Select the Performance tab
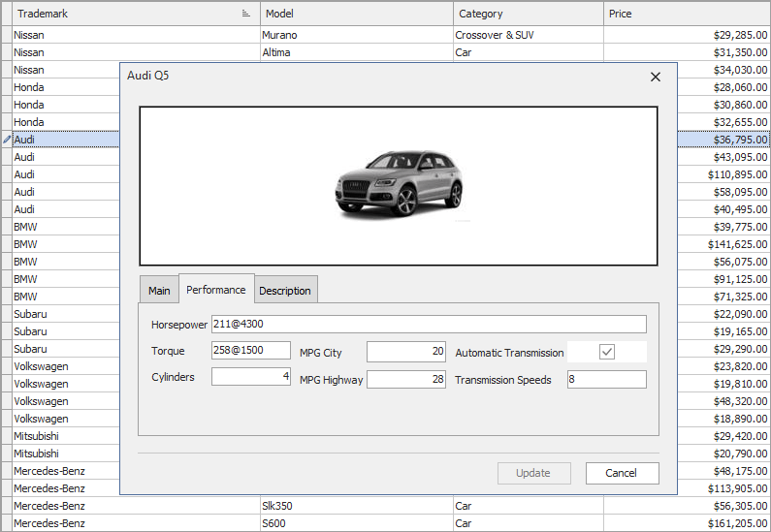Image resolution: width=771 pixels, height=532 pixels. tap(216, 290)
